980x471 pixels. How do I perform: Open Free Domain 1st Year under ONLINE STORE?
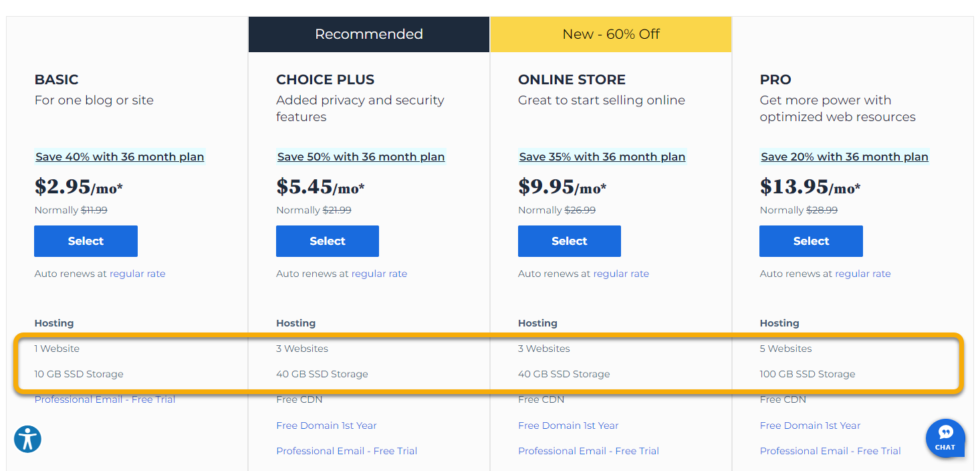(x=568, y=425)
